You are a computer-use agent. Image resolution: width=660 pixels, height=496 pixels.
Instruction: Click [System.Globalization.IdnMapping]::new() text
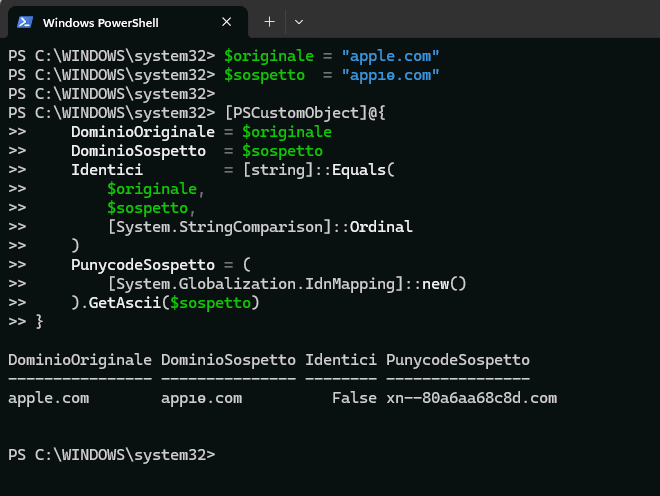(x=287, y=283)
